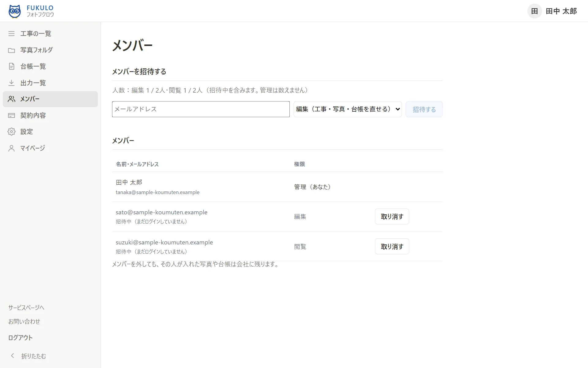Go to マイページ menu item
The image size is (588, 368).
50,148
